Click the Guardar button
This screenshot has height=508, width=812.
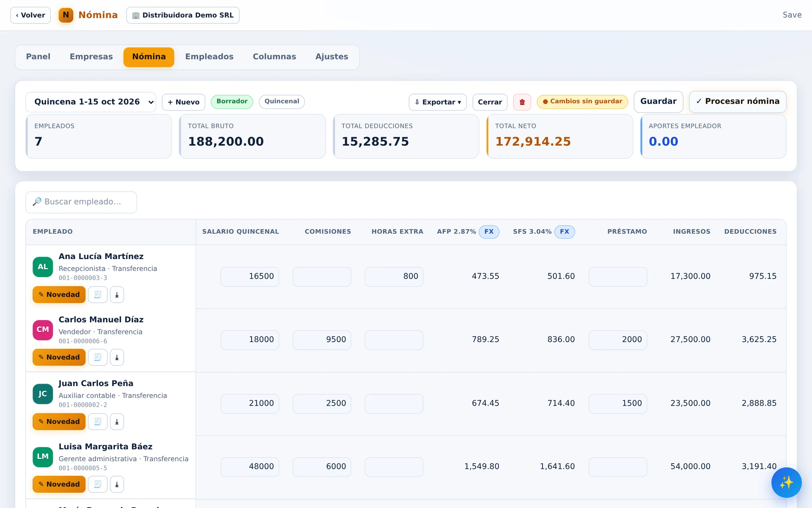[x=658, y=102]
